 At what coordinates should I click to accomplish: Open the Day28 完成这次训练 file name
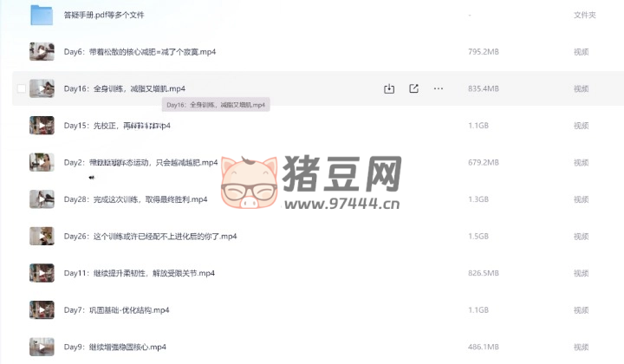135,199
